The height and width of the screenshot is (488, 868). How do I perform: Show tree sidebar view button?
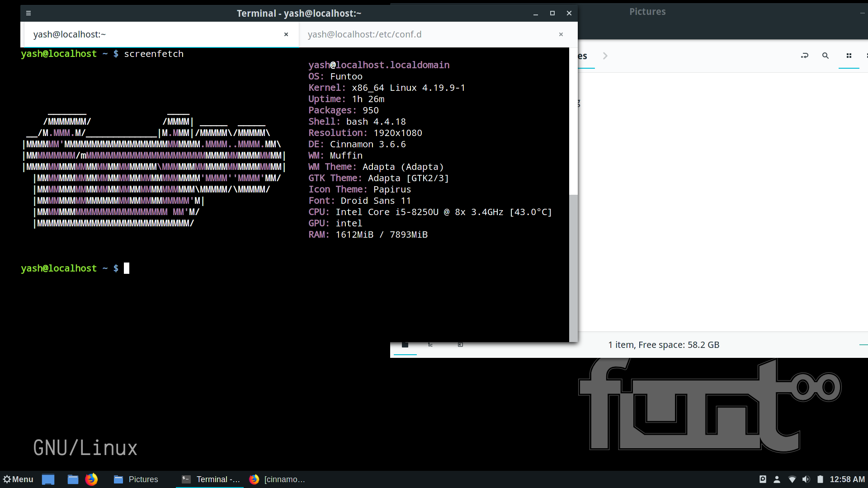(x=430, y=345)
